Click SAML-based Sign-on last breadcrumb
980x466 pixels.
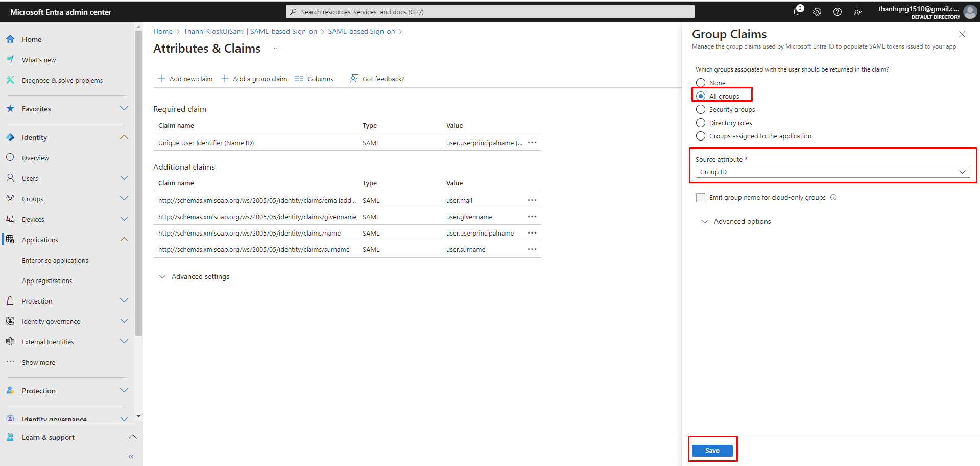(362, 31)
